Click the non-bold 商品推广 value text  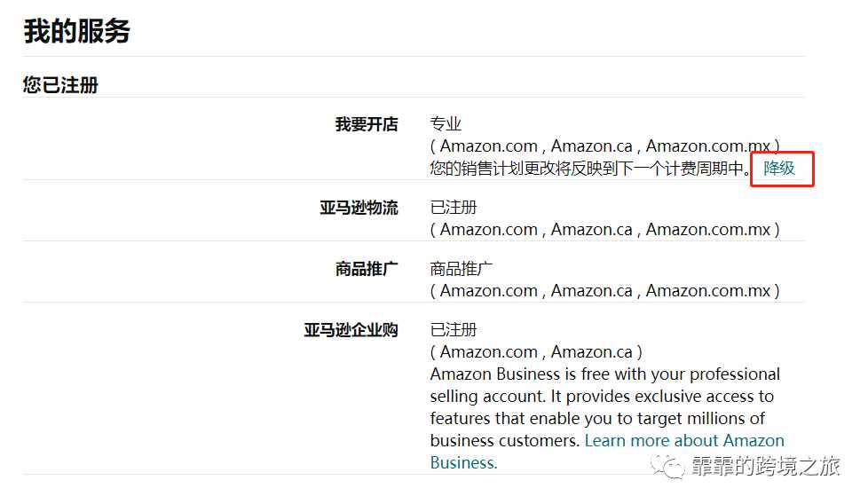[x=462, y=269]
